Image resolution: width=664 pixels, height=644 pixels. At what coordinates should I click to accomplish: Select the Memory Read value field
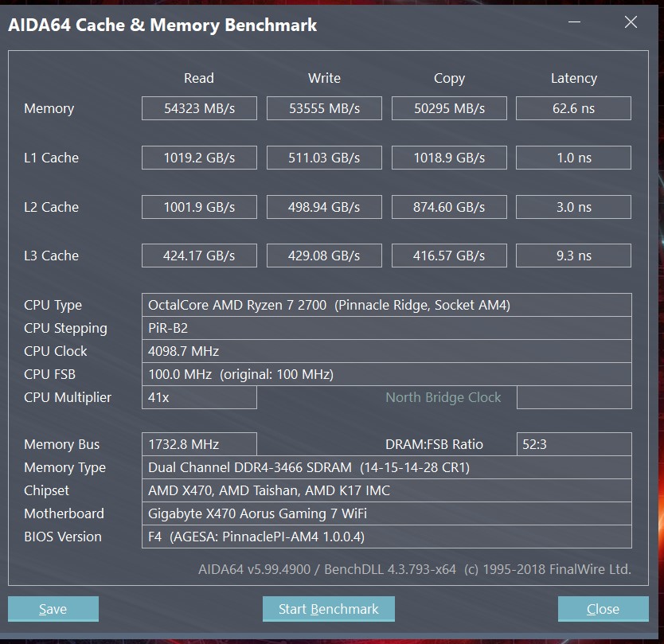(200, 108)
